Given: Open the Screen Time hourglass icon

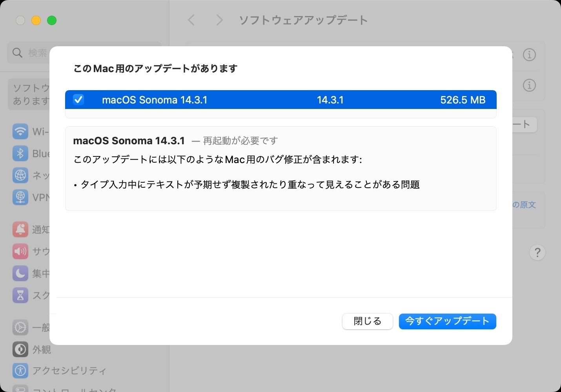Looking at the screenshot, I should pyautogui.click(x=20, y=295).
